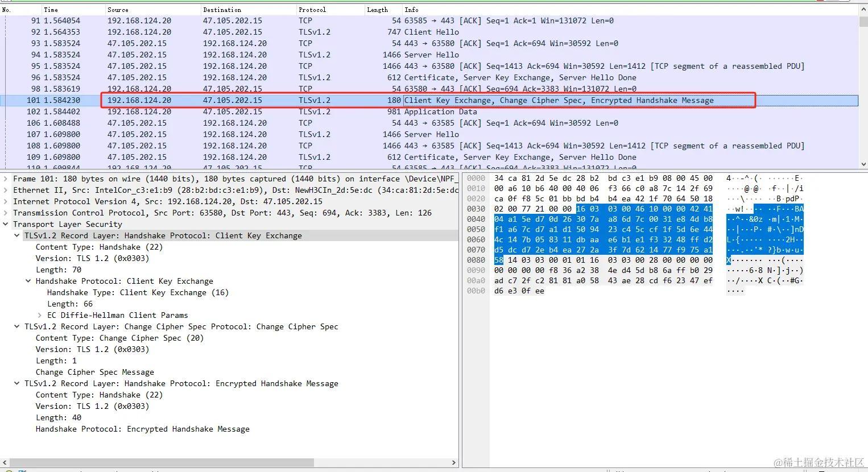Sort packets by the No. column
This screenshot has height=472, width=868.
20,10
